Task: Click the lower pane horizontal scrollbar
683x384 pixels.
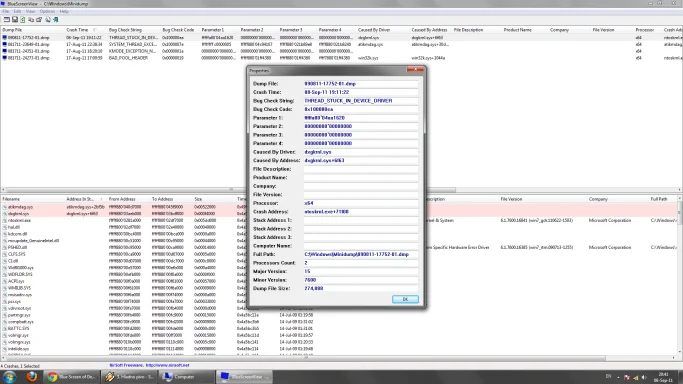Action: [x=305, y=358]
